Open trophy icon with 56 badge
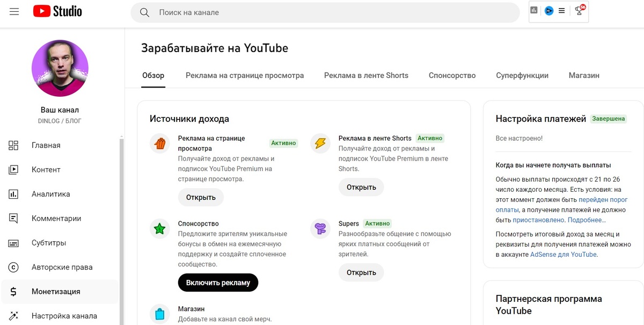 (x=579, y=10)
